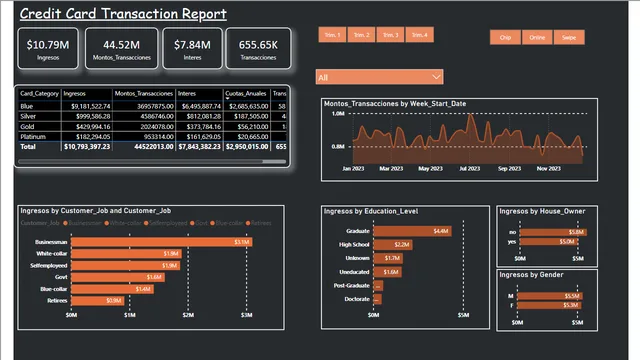Select the 'yes' House_Owner bar
Image resolution: width=640 pixels, height=360 pixels.
549,242
